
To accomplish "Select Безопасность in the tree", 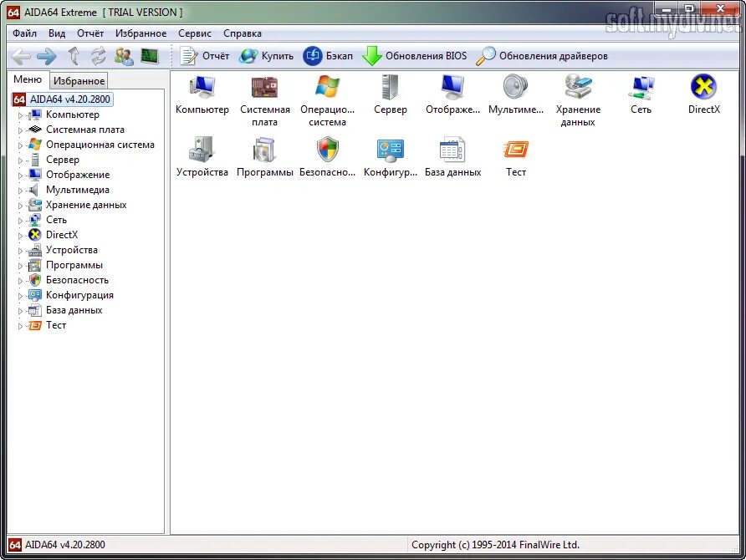I will pos(77,280).
